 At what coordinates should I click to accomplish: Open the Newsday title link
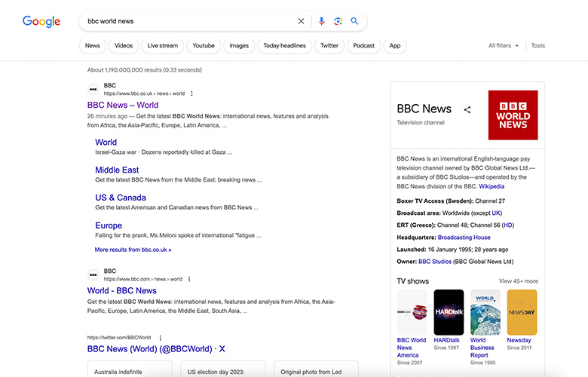pos(519,340)
